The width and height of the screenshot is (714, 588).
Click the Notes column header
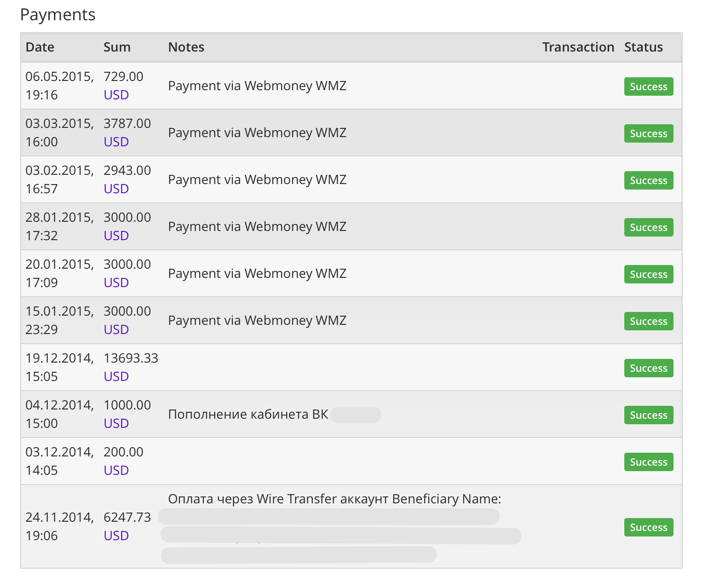(x=186, y=47)
